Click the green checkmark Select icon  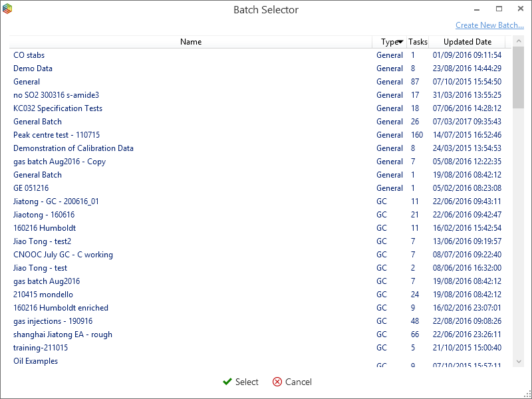click(227, 382)
